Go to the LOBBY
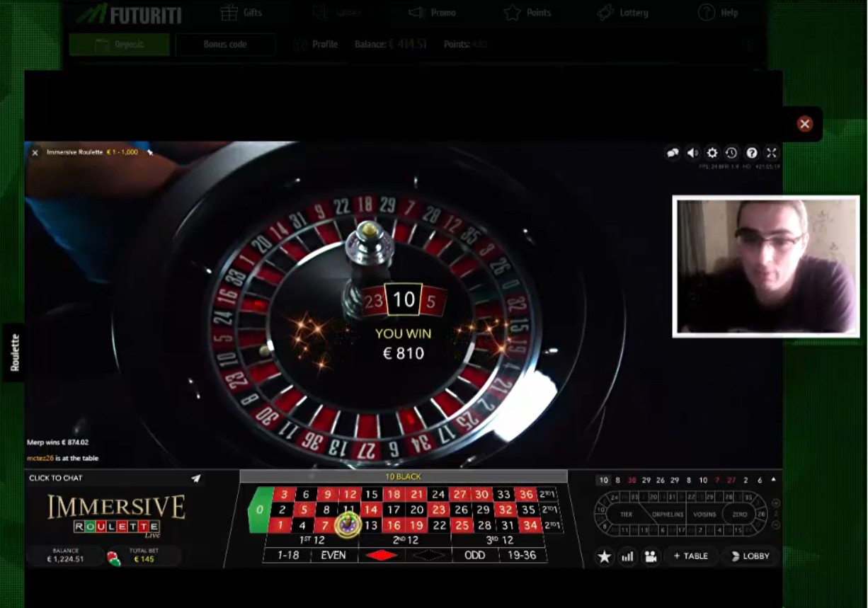The image size is (868, 608). (750, 556)
